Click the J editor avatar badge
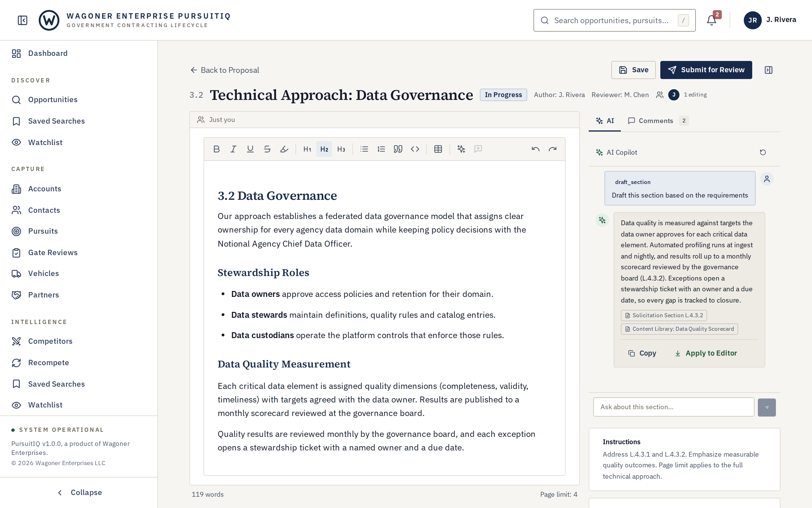The width and height of the screenshot is (812, 508). coord(674,95)
